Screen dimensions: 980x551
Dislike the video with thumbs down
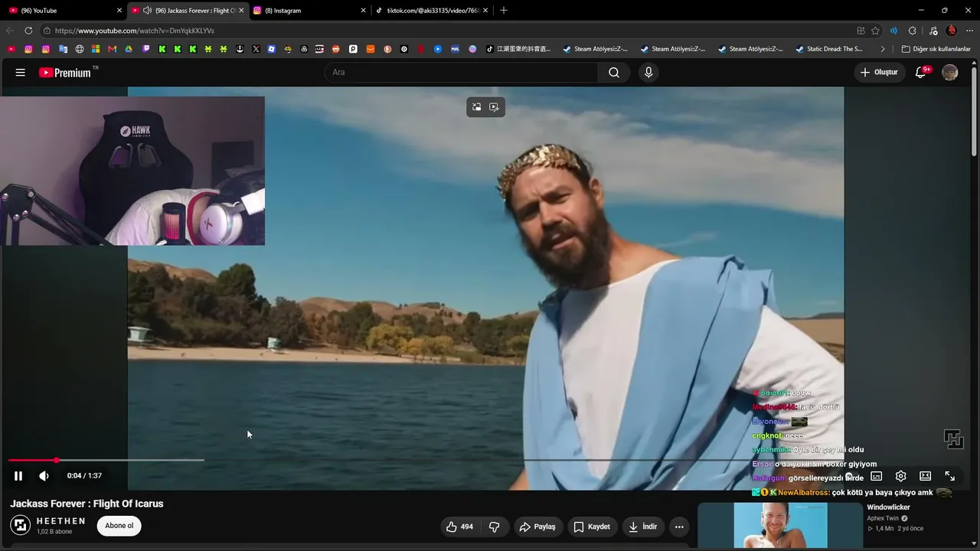tap(495, 527)
